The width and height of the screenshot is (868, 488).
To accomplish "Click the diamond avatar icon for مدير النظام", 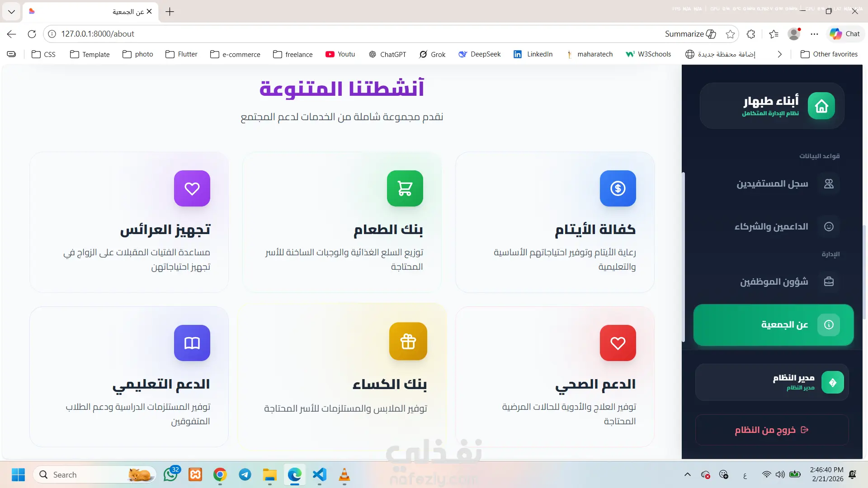I will [x=832, y=383].
